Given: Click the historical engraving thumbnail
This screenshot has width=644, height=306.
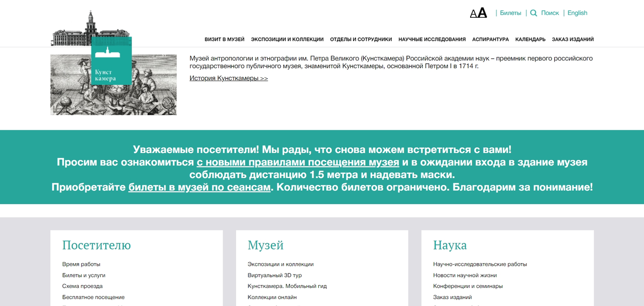Looking at the screenshot, I should [113, 85].
